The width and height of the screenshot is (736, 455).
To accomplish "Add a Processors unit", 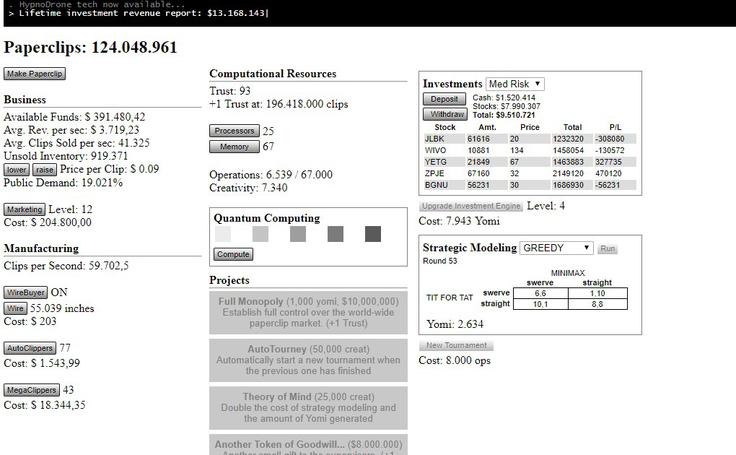I will pyautogui.click(x=234, y=131).
